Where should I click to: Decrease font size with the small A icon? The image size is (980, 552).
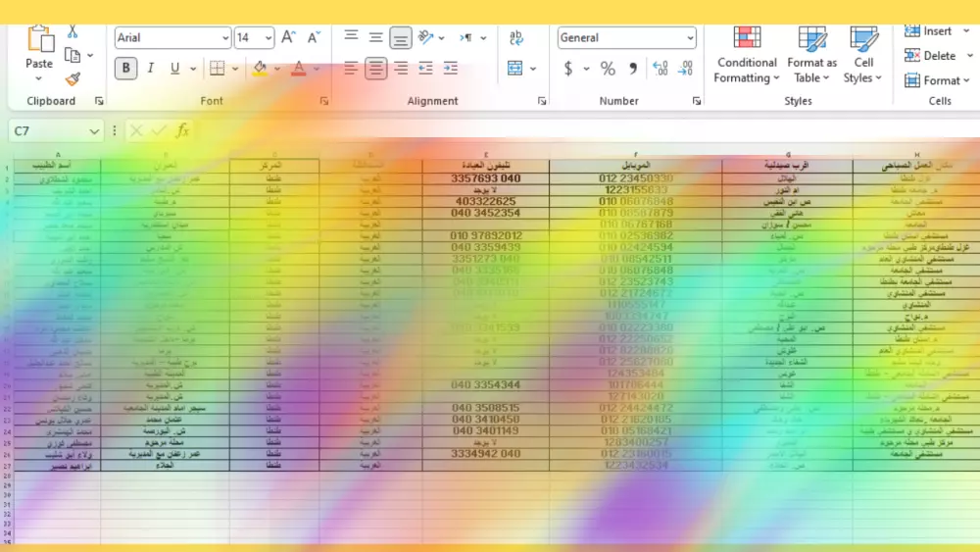coord(314,37)
